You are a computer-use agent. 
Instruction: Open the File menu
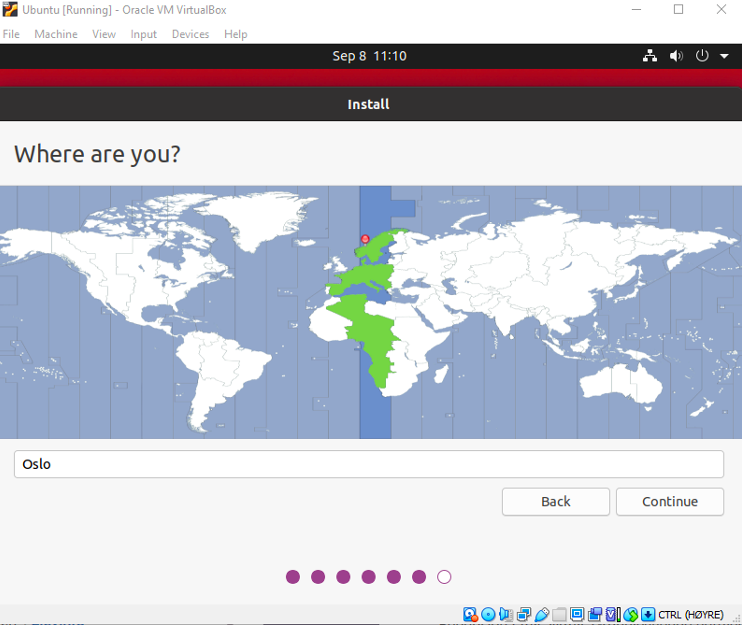(x=11, y=34)
